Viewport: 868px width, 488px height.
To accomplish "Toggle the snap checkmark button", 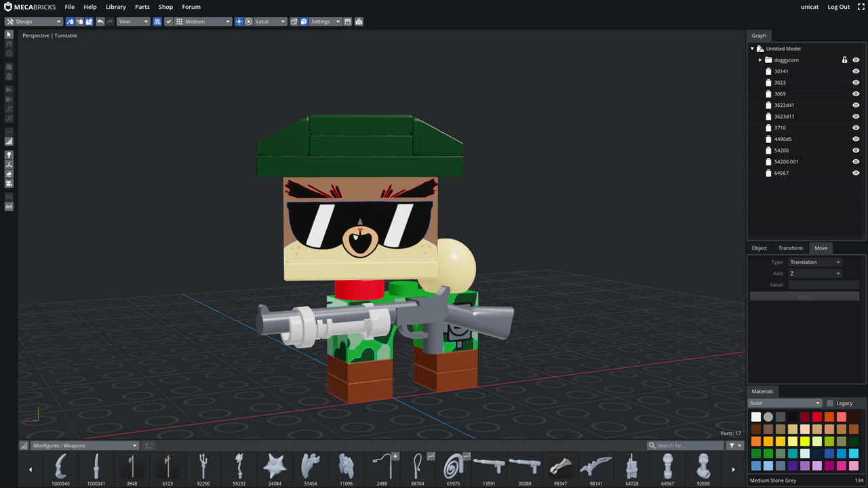I will (x=168, y=22).
